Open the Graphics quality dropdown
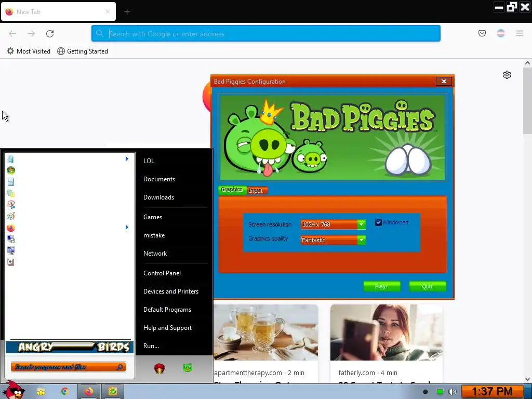 pyautogui.click(x=333, y=240)
